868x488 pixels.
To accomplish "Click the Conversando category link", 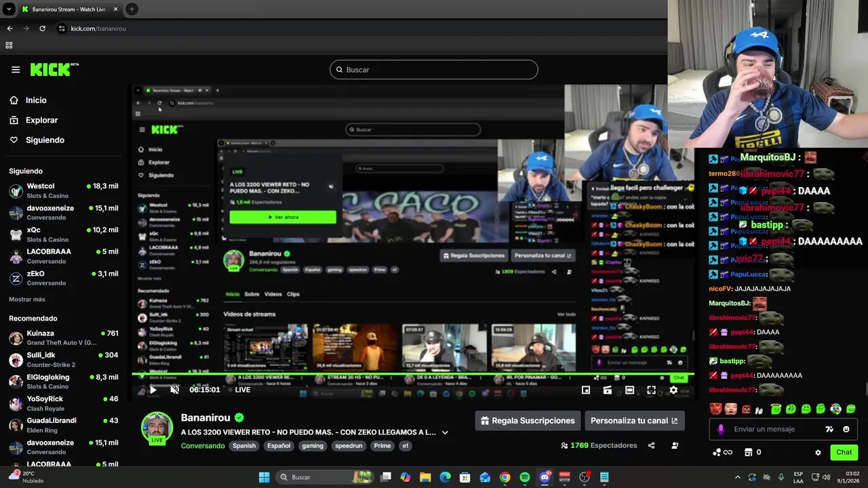I will click(203, 446).
